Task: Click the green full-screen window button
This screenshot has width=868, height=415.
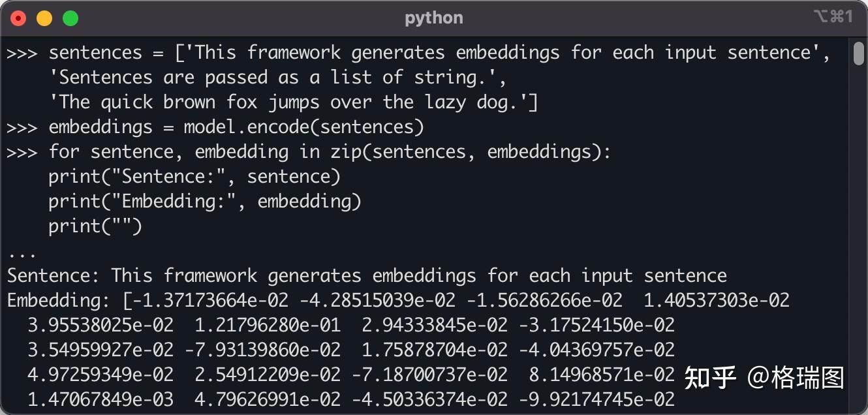Action: 70,18
